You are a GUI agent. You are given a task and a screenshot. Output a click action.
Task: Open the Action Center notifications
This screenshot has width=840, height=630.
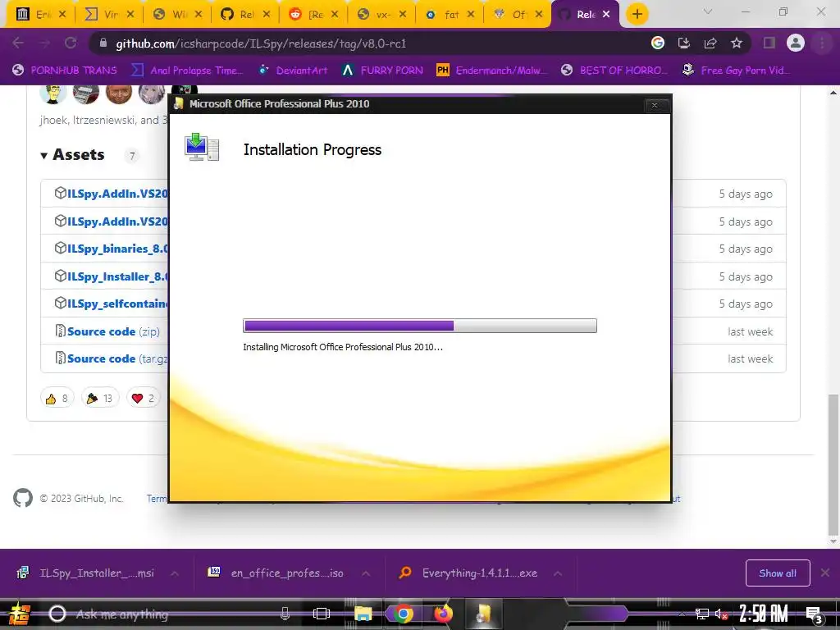tap(815, 614)
